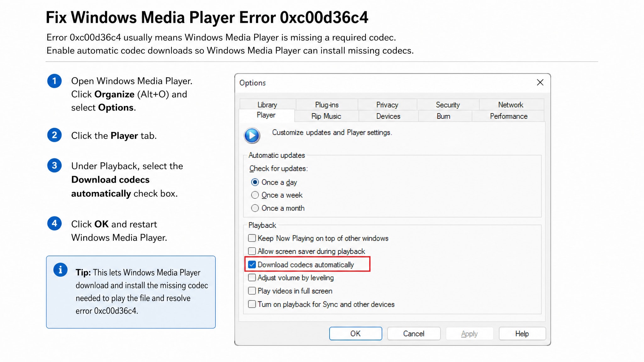The image size is (644, 362).
Task: Go to the Performance tab
Action: 508,116
